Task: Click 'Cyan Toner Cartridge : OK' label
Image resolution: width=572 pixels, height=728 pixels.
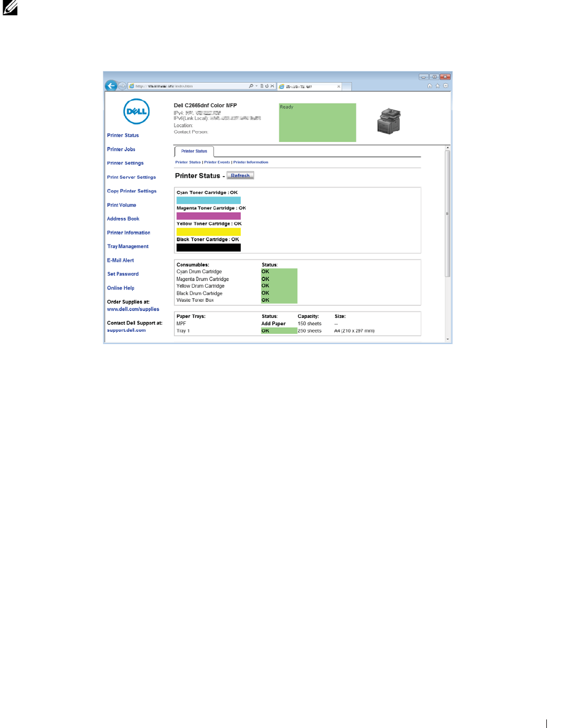Action: pyautogui.click(x=207, y=192)
